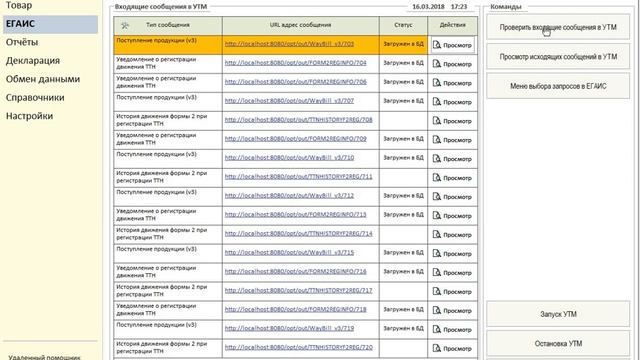
Task: Open the FORM2REGINFO/709 URL link
Action: point(296,139)
